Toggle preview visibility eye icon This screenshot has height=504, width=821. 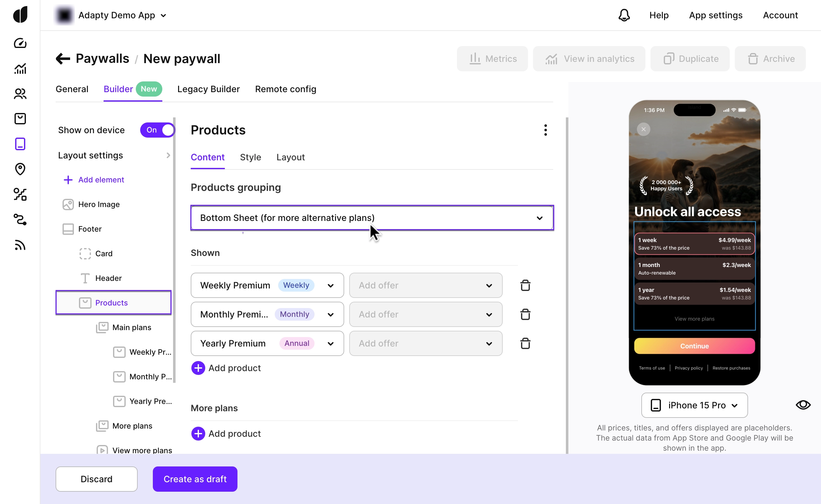tap(803, 405)
